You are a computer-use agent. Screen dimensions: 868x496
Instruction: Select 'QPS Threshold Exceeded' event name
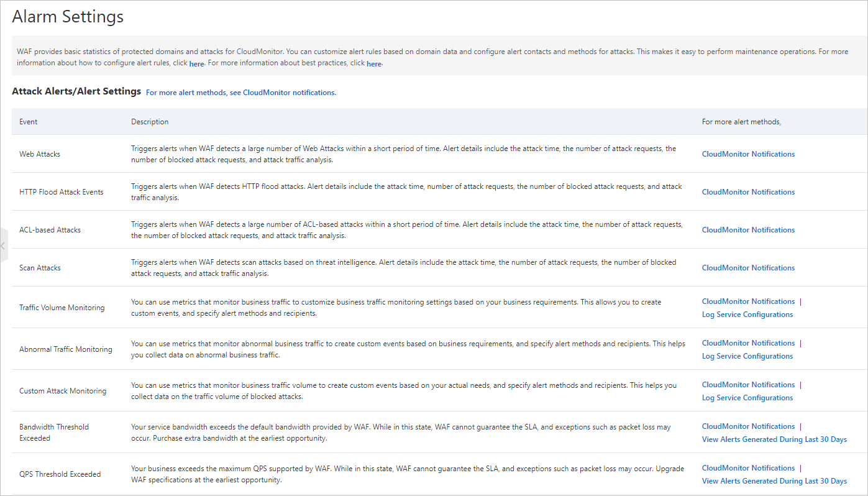[60, 474]
